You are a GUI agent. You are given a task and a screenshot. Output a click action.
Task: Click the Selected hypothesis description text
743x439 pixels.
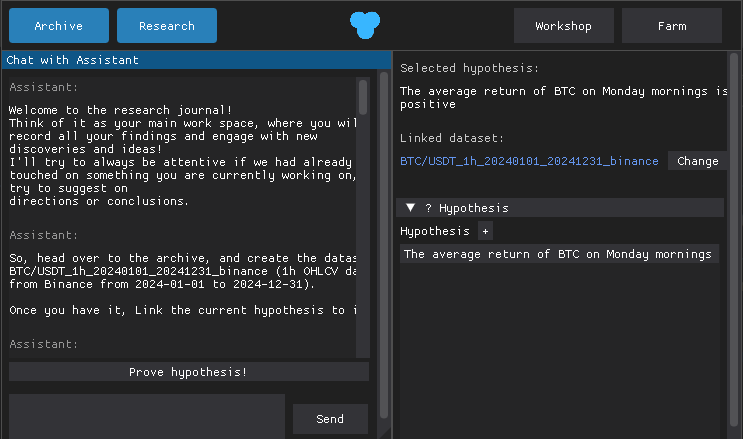pos(563,98)
